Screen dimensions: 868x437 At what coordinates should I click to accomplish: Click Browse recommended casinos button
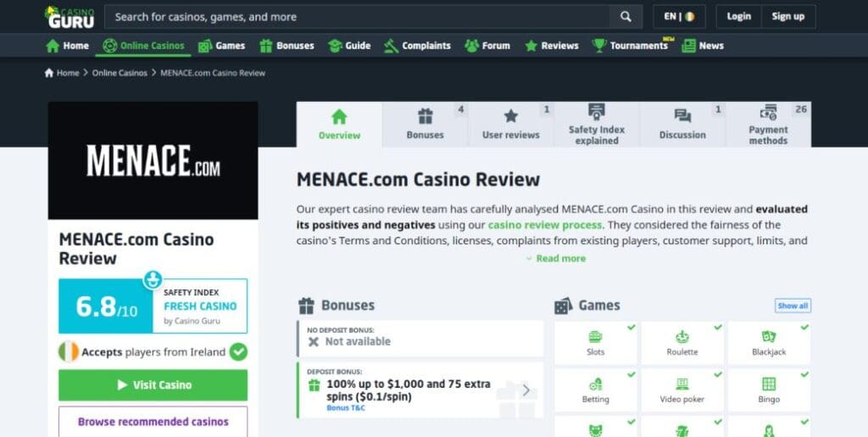click(153, 421)
